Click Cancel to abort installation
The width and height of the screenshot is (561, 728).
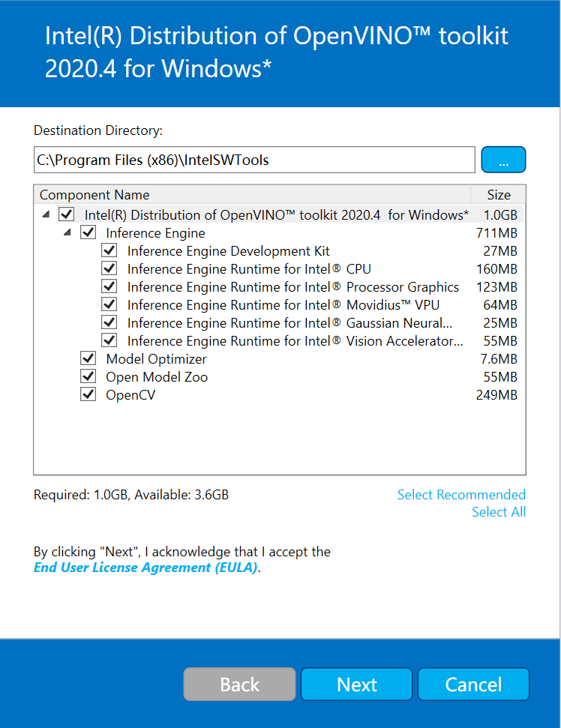click(473, 685)
